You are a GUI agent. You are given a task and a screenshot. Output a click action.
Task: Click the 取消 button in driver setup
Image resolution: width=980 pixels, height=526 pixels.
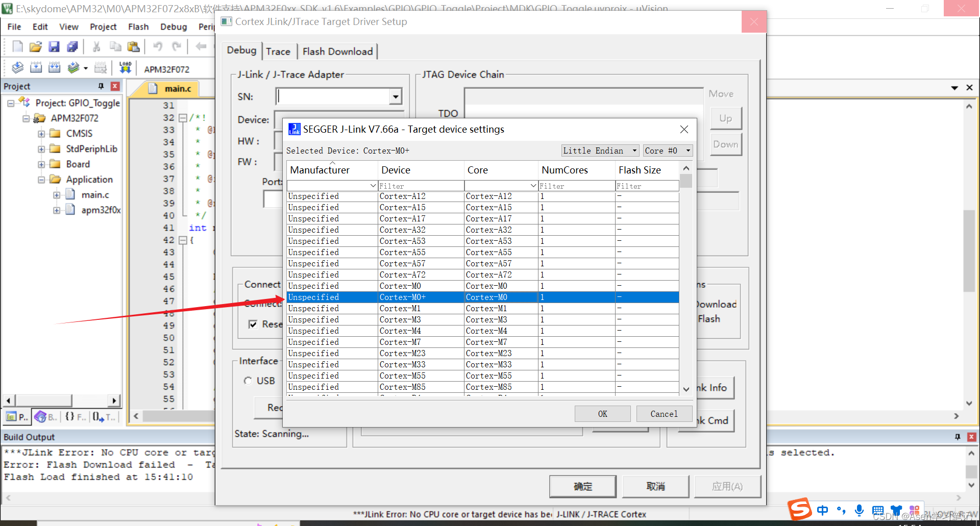(x=655, y=486)
